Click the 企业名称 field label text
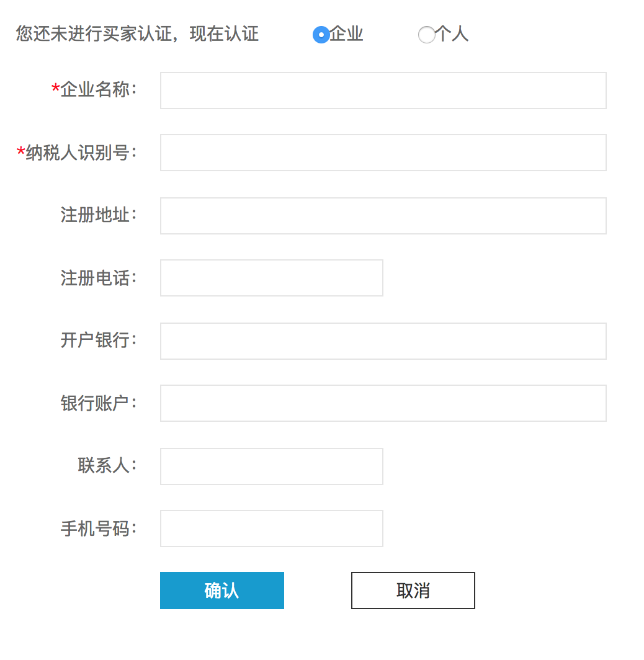Image resolution: width=644 pixels, height=660 pixels. 95,90
